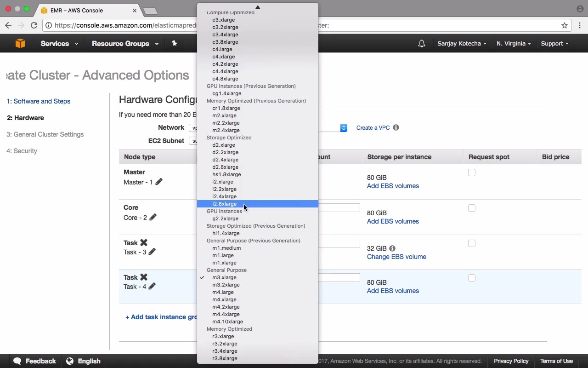Select i2.8xlarge instance type

tap(258, 204)
